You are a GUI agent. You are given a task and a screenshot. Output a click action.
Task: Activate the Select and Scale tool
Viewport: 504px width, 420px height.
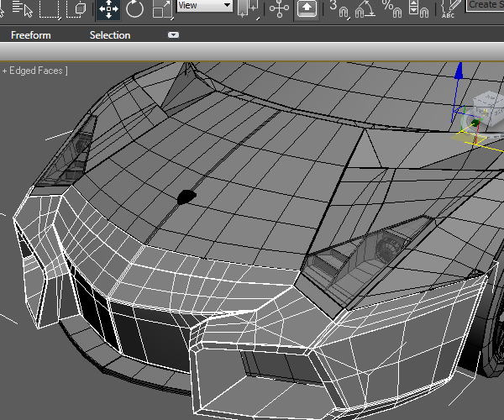pyautogui.click(x=162, y=9)
